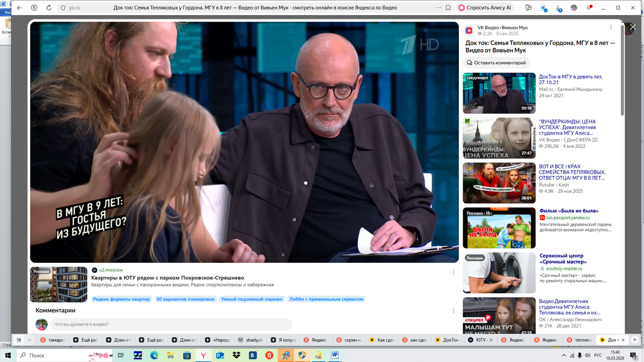Focus the Что вы думаете о видео field

171,324
